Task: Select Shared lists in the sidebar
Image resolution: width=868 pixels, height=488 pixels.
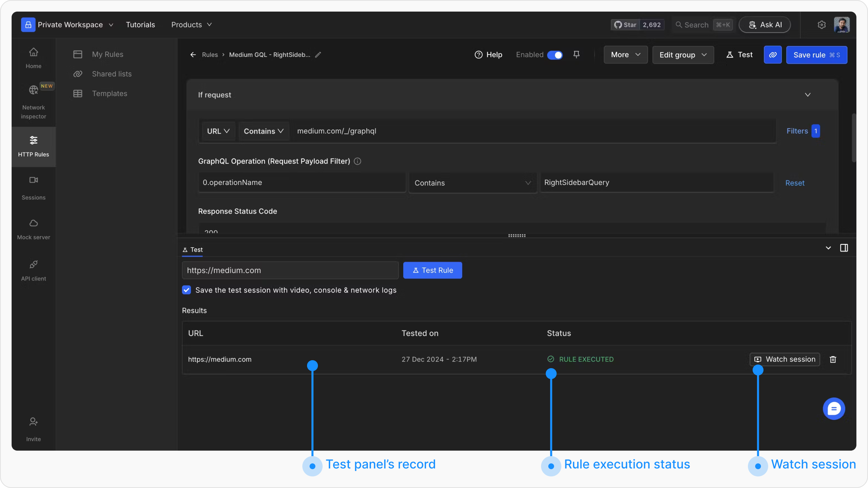Action: coord(112,74)
